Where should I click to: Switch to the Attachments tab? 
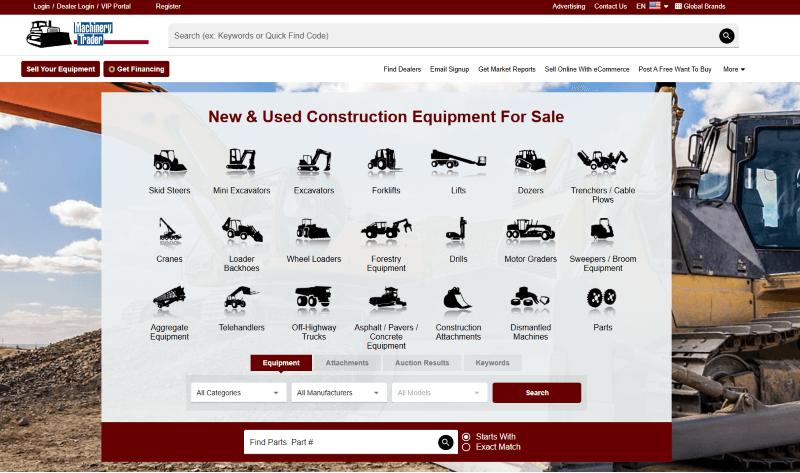348,363
